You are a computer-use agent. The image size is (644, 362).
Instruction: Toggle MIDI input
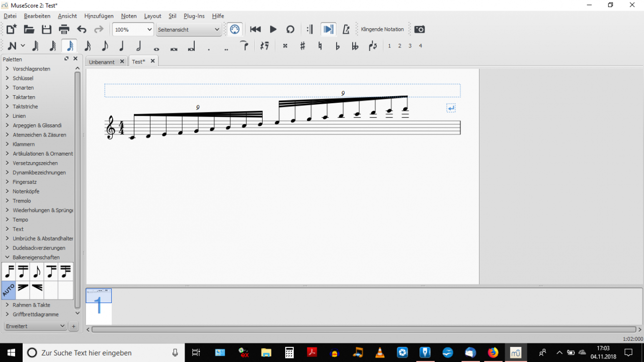pyautogui.click(x=234, y=29)
